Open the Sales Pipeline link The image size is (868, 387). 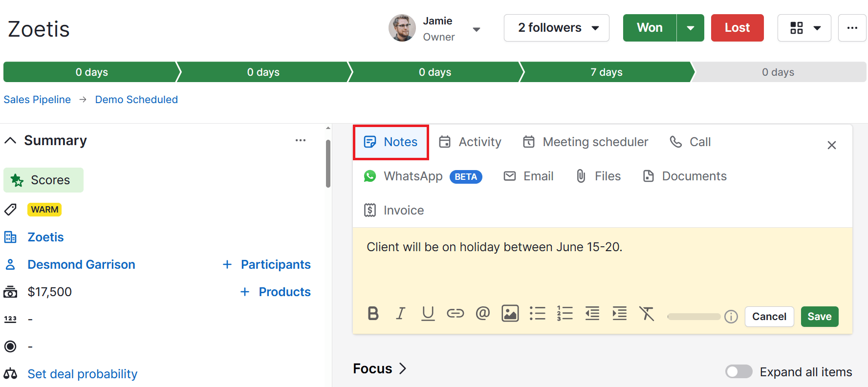37,100
